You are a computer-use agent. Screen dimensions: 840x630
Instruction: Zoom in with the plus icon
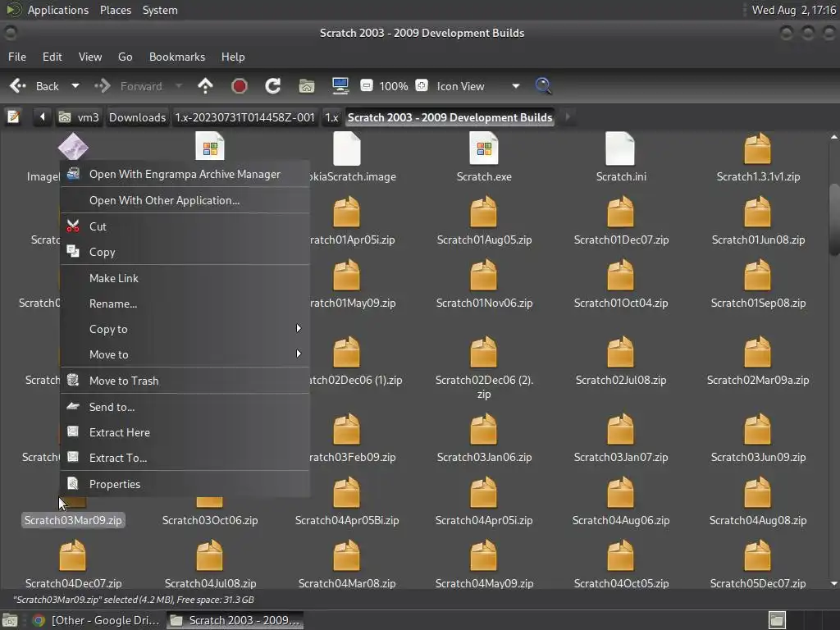tap(422, 85)
